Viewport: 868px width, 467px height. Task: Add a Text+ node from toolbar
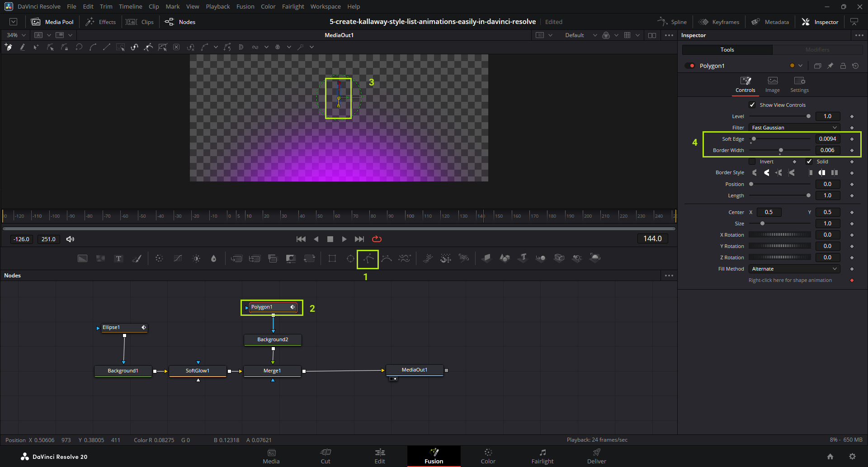click(118, 258)
